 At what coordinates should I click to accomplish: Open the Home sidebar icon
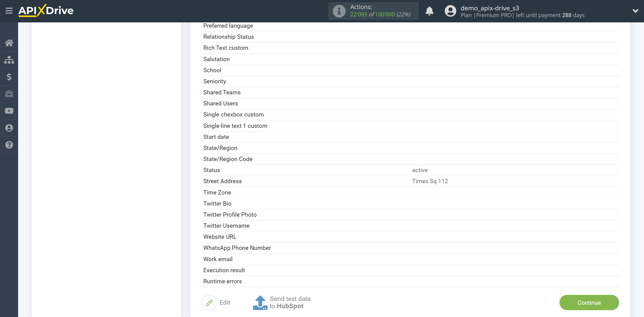click(x=9, y=43)
